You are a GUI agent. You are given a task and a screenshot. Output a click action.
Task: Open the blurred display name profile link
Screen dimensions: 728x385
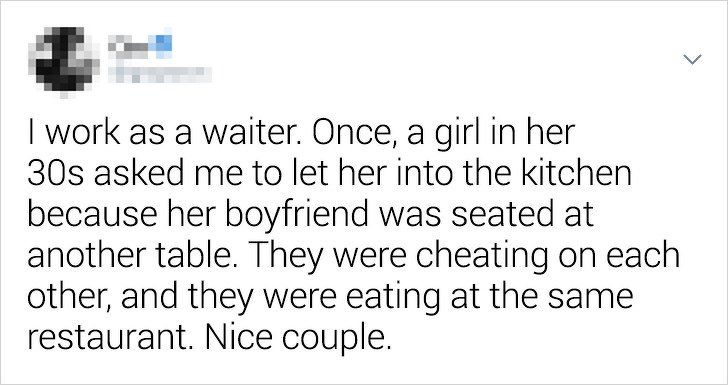(x=131, y=46)
